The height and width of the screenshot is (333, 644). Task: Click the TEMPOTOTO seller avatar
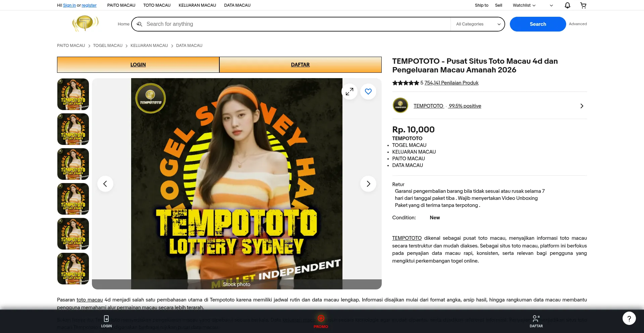pyautogui.click(x=400, y=105)
